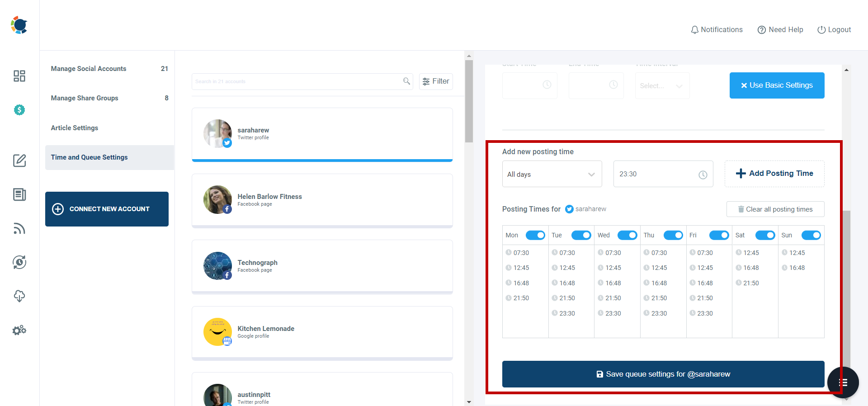Open Manage Social Accounts menu
The width and height of the screenshot is (868, 406).
click(109, 69)
